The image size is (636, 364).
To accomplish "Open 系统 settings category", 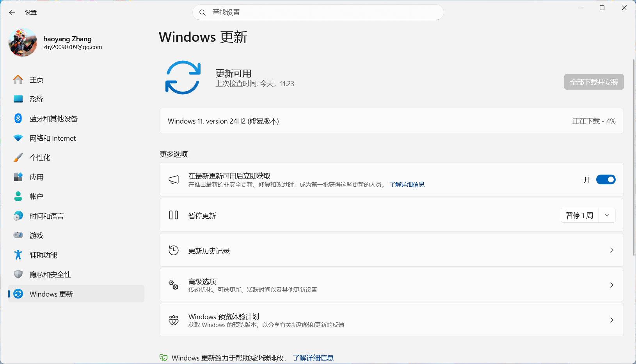I will 76,99.
